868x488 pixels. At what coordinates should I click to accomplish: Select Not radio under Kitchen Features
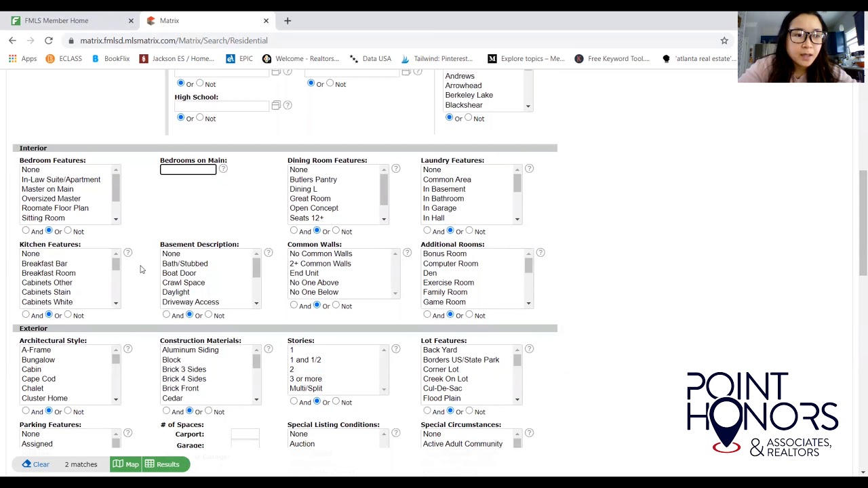(x=68, y=314)
